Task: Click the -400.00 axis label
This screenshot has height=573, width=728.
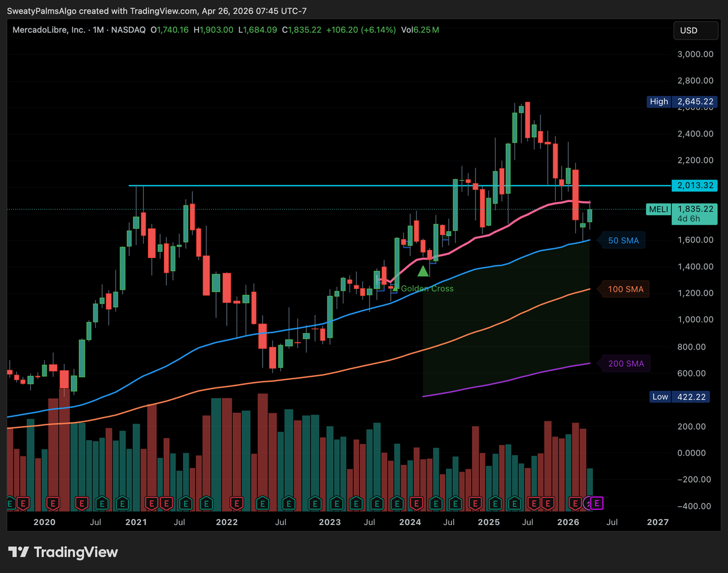Action: point(695,506)
